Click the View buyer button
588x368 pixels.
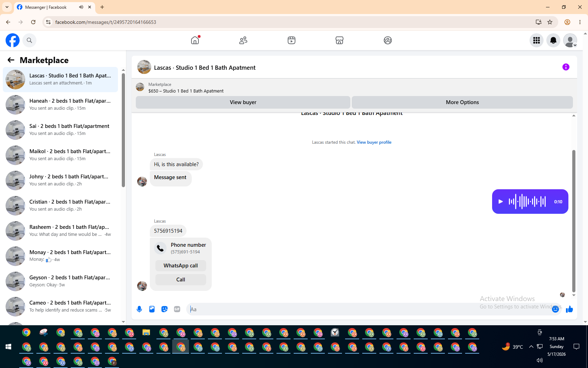[x=243, y=102]
